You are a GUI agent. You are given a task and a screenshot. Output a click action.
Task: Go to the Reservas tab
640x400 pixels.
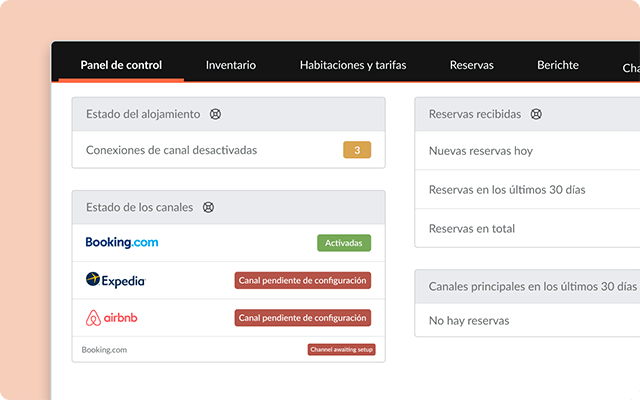(x=471, y=65)
